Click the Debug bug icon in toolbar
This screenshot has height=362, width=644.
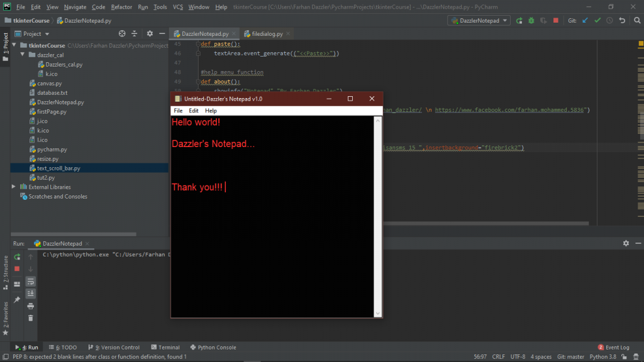point(531,21)
